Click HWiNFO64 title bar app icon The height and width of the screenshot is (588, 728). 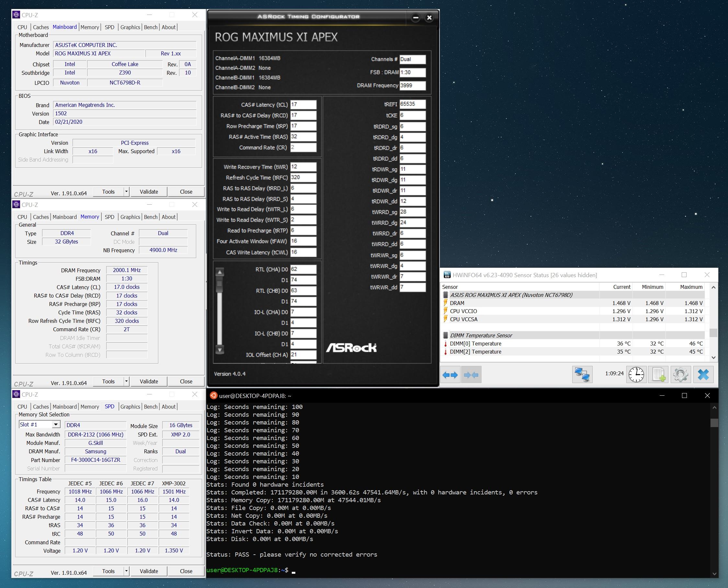pos(447,275)
